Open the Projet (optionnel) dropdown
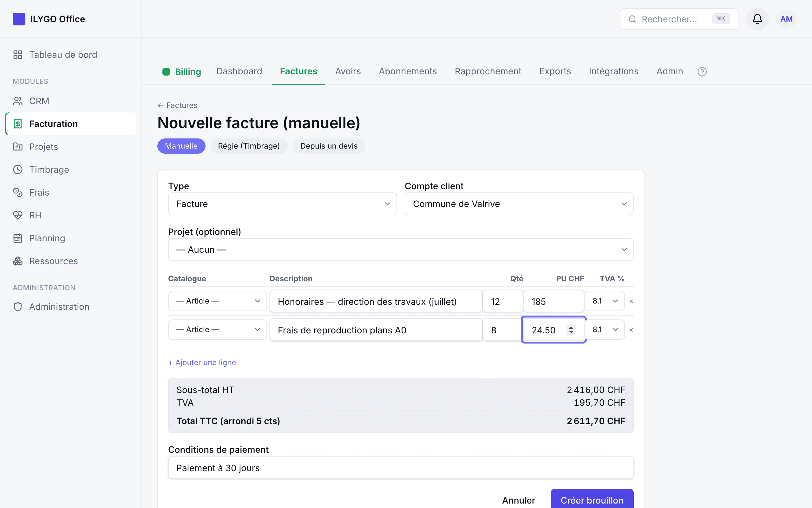Image resolution: width=812 pixels, height=508 pixels. tap(401, 250)
